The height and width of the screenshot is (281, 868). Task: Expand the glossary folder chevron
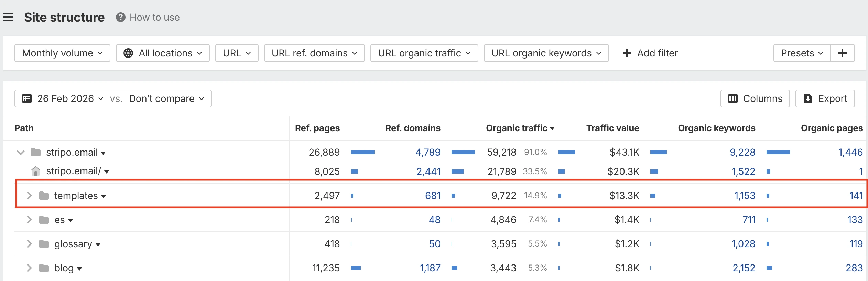pos(29,244)
